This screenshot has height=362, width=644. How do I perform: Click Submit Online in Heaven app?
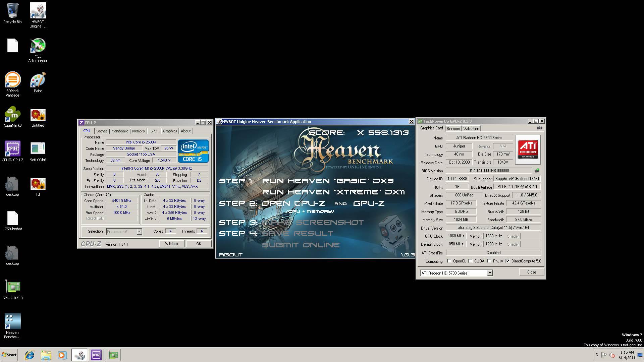(301, 245)
